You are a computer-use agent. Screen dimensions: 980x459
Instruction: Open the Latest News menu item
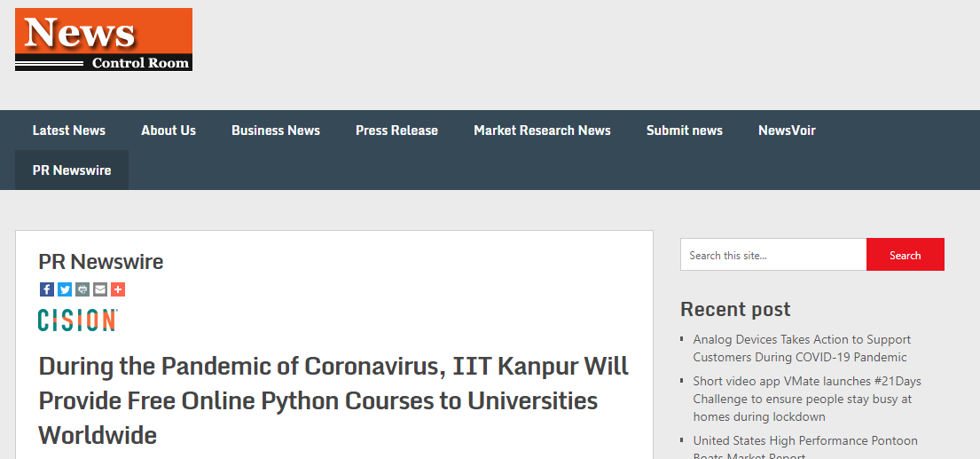point(69,131)
